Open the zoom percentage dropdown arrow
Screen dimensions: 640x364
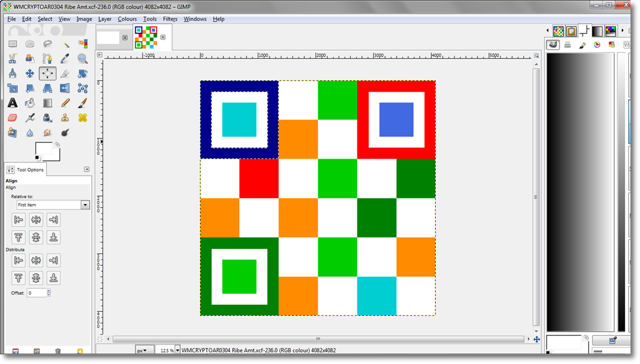click(x=178, y=350)
